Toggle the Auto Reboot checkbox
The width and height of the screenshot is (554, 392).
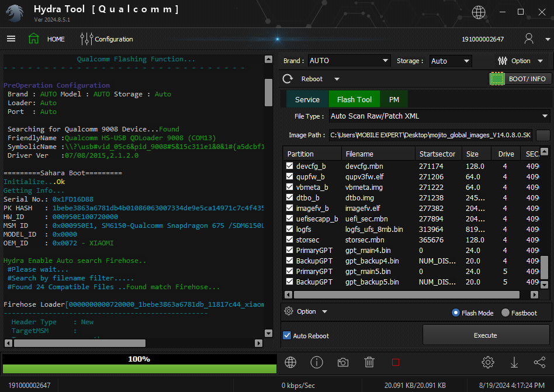[287, 335]
